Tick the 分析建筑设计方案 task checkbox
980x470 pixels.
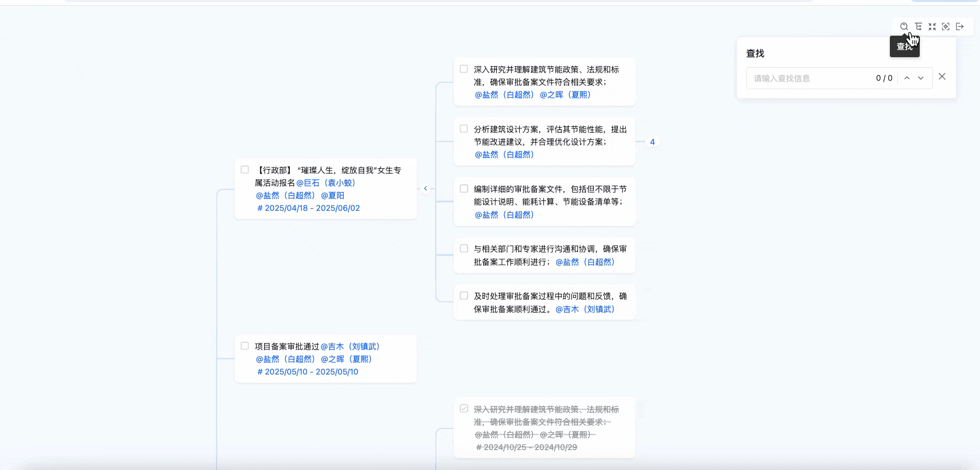[x=464, y=129]
